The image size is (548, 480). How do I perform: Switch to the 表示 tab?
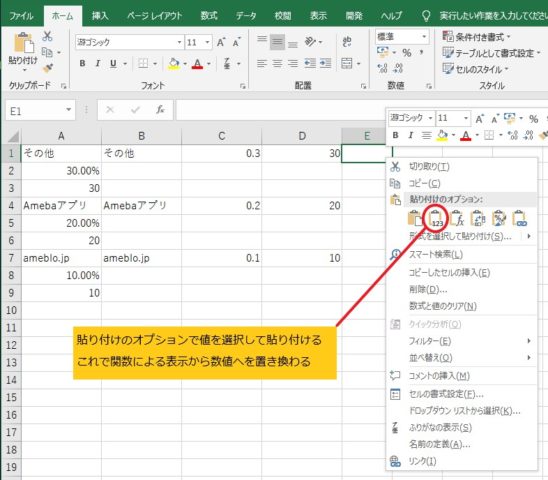click(x=318, y=16)
